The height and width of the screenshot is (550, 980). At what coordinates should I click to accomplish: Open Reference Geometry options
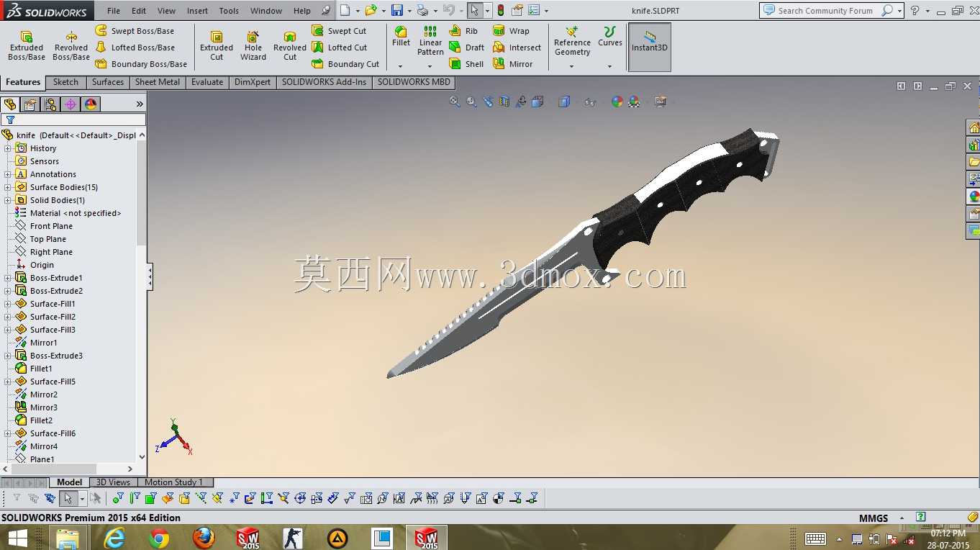pos(572,41)
